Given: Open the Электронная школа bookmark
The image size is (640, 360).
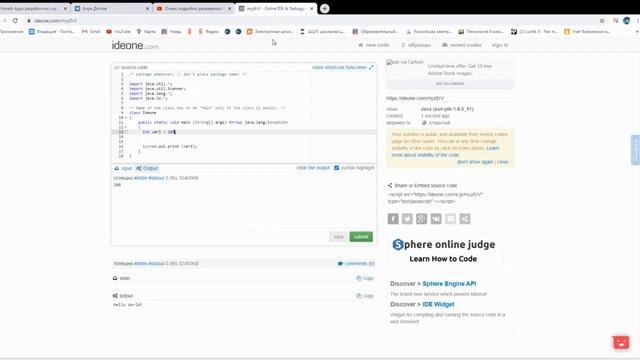Looking at the screenshot, I should coord(270,31).
